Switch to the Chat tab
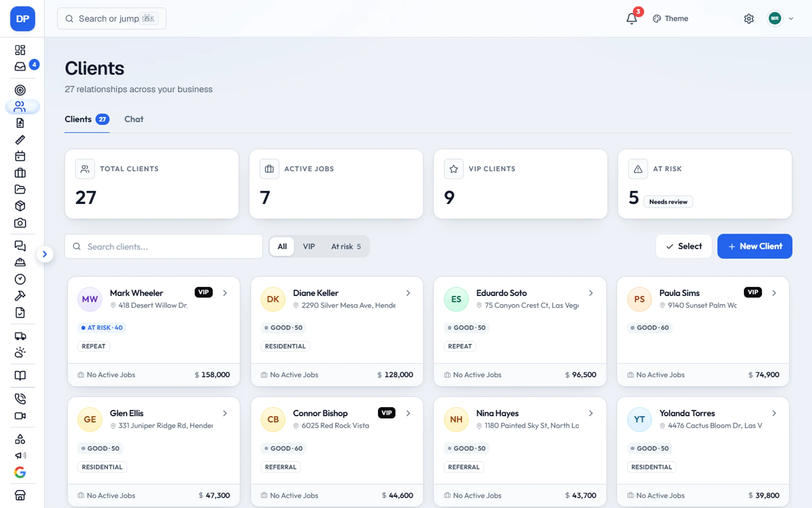 tap(134, 119)
